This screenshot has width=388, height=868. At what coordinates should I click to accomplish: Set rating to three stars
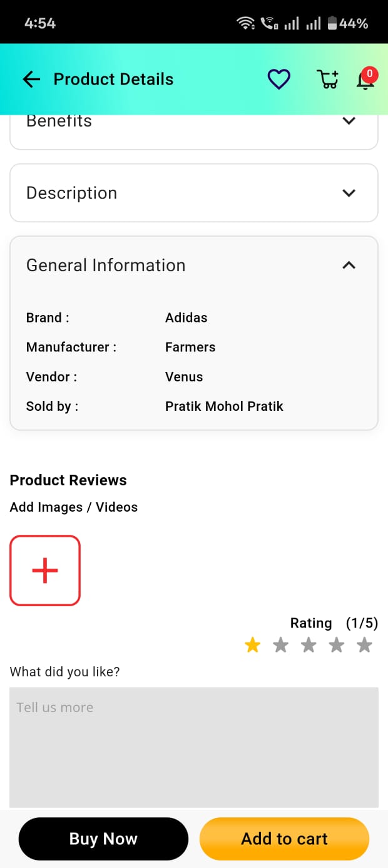pyautogui.click(x=309, y=645)
